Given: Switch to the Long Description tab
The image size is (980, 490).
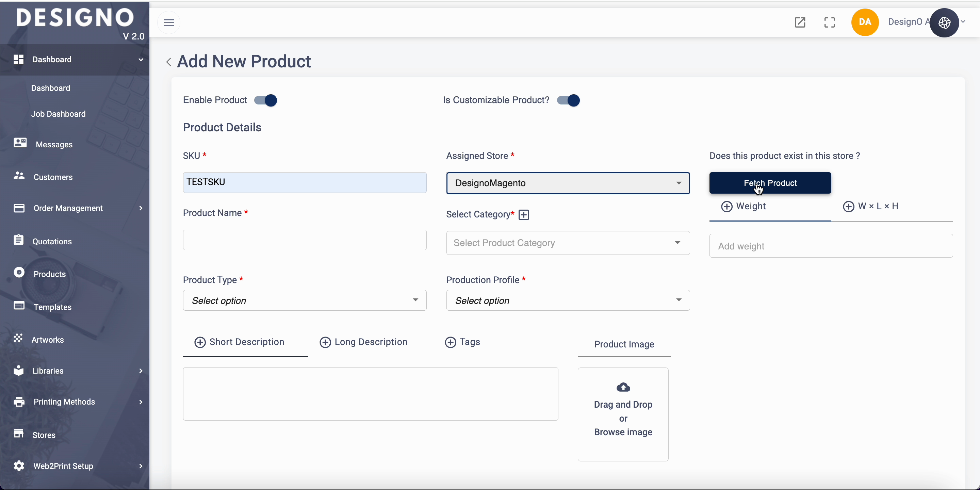Looking at the screenshot, I should (x=364, y=342).
